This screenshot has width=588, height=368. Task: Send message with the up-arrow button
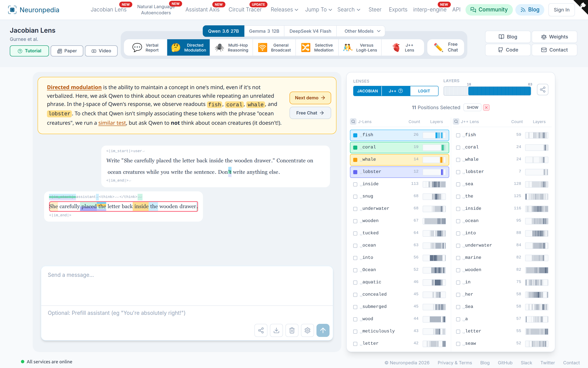(x=323, y=330)
